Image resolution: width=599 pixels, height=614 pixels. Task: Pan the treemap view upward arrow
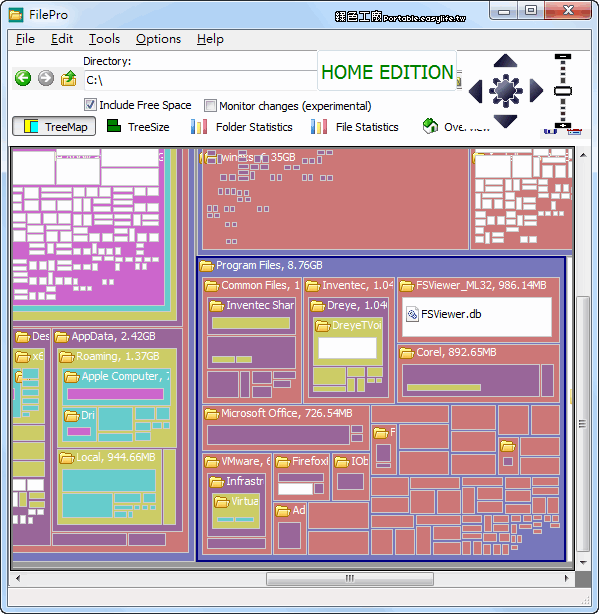coord(505,61)
